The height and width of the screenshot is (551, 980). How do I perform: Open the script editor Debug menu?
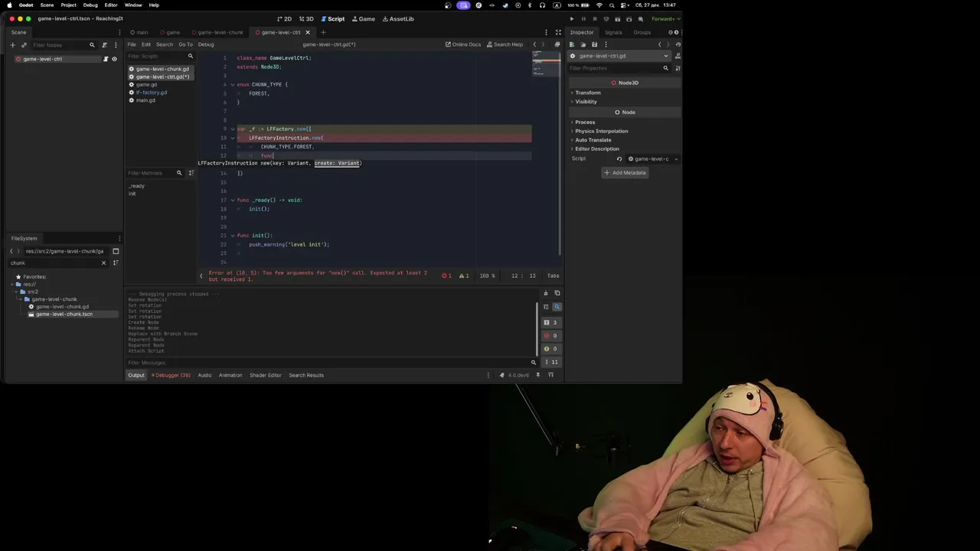tap(206, 44)
